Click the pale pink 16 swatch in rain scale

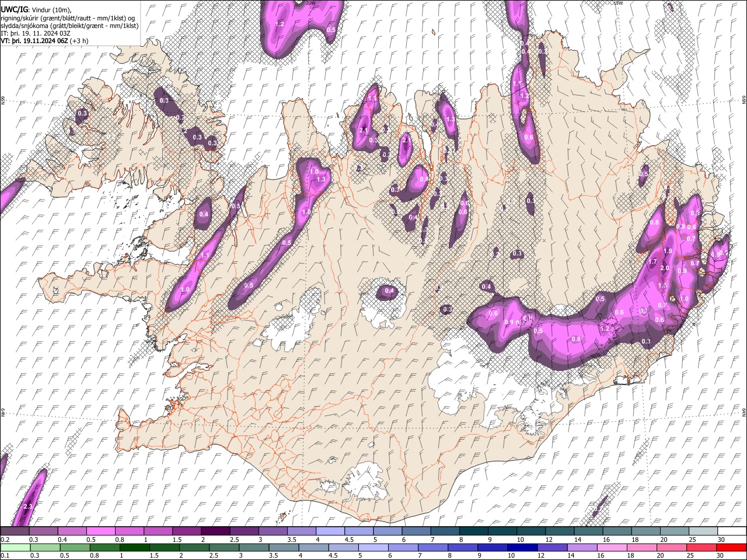coord(612,547)
